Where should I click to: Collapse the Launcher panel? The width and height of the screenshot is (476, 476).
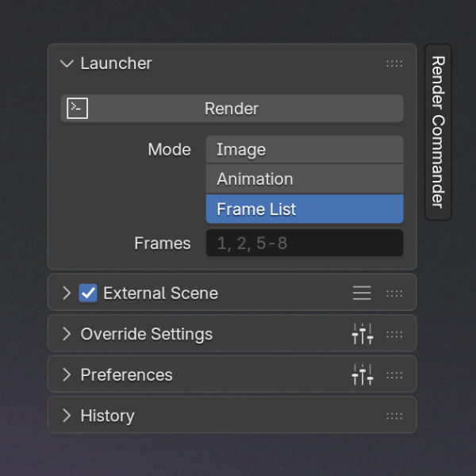point(67,63)
